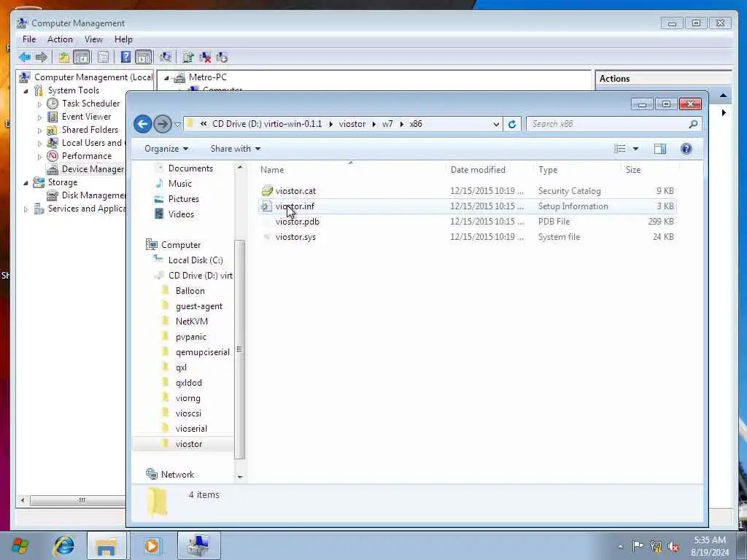Open the Action menu in Computer Management
Viewport: 747px width, 560px height.
60,39
